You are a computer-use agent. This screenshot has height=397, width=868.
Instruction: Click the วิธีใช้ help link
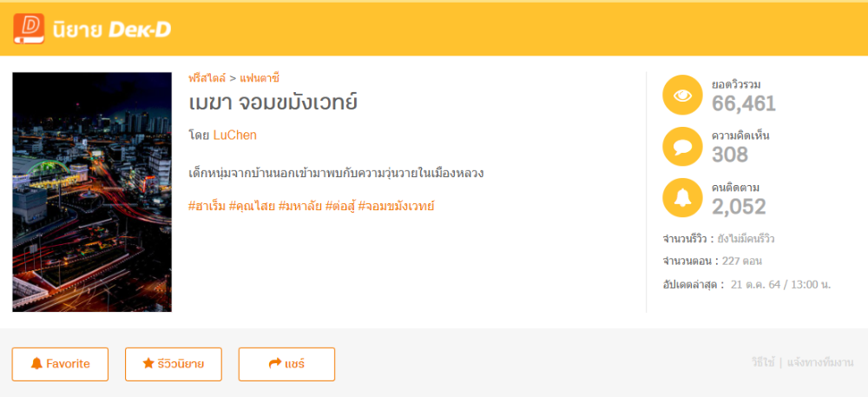tap(763, 363)
